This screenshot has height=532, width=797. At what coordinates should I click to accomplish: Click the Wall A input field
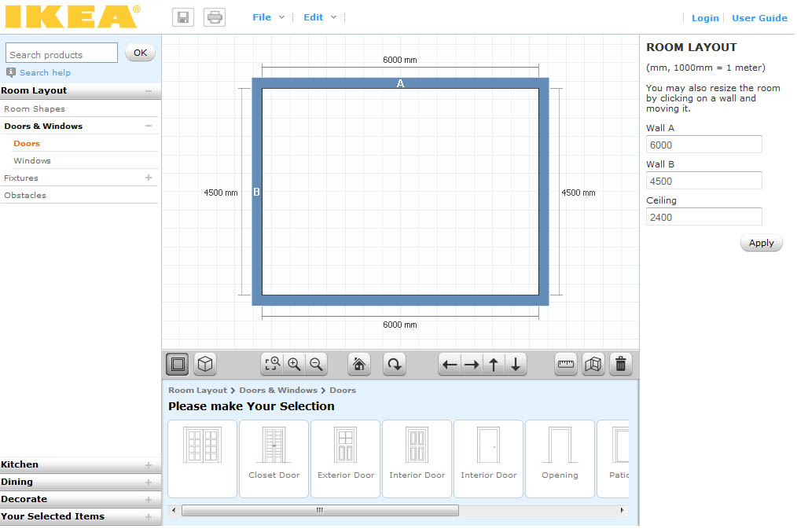(x=704, y=145)
